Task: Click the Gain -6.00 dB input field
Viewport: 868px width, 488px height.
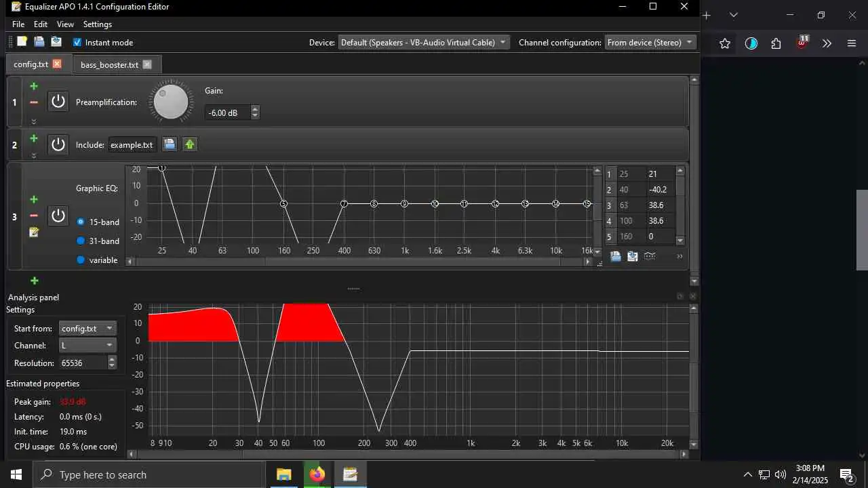Action: 228,113
